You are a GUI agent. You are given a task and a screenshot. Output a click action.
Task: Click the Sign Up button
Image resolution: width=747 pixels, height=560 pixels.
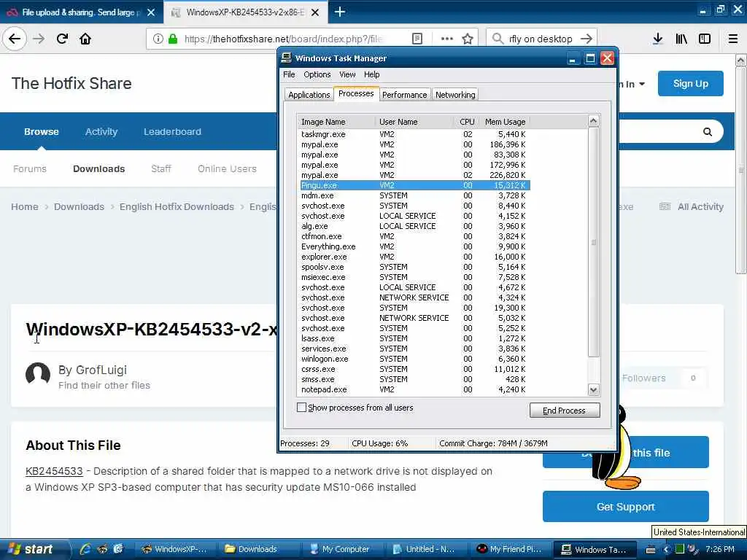coord(690,84)
